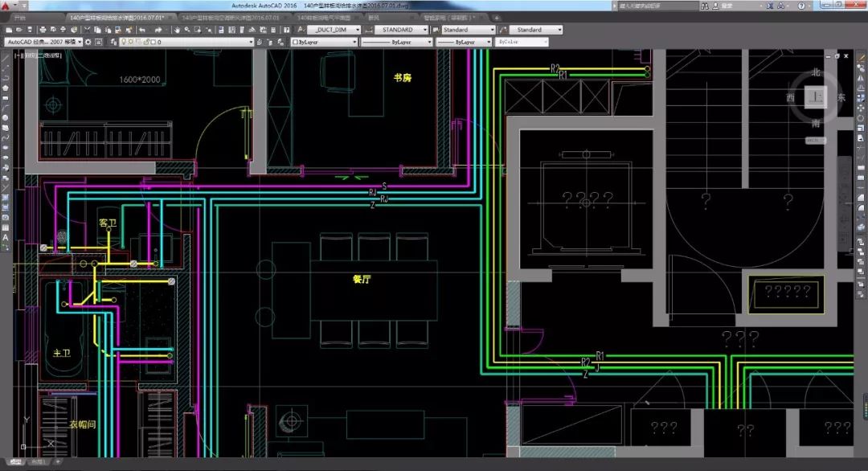Click the Redo arrow icon
This screenshot has width=868, height=471.
pos(158,30)
